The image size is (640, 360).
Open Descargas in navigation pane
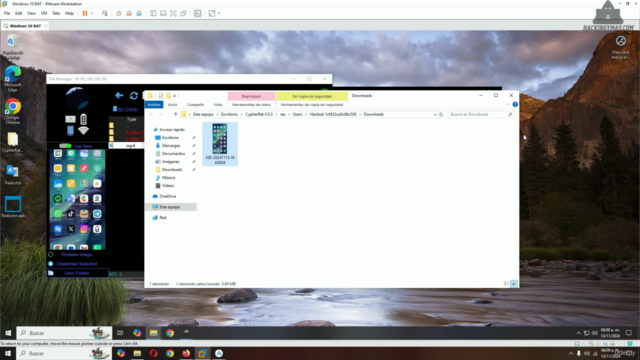(171, 145)
